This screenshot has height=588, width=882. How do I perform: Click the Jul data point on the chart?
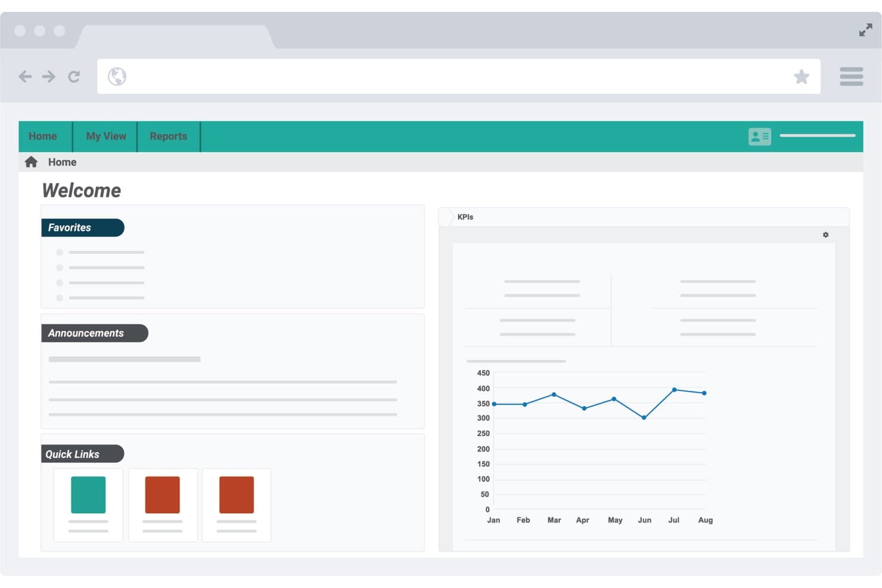pos(674,390)
